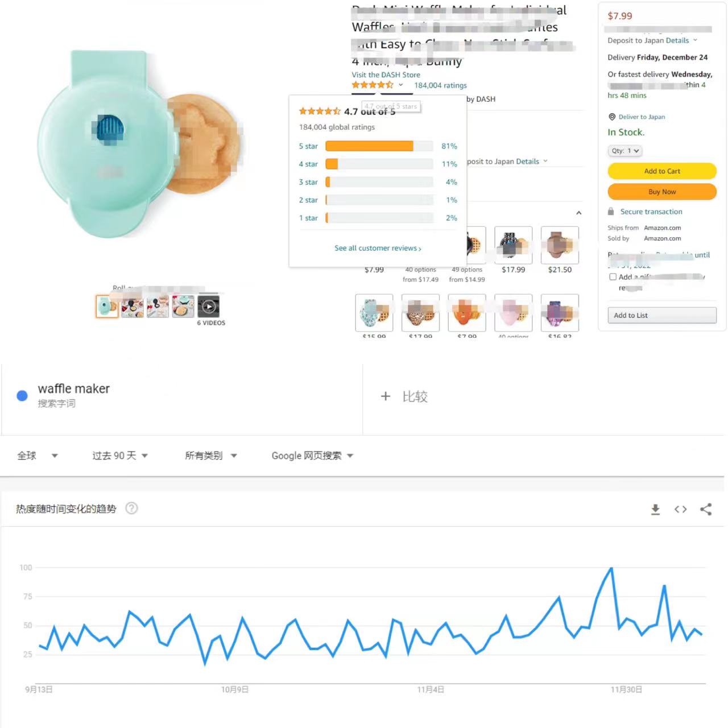Share the interest over time chart
The width and height of the screenshot is (728, 728).
click(x=706, y=509)
